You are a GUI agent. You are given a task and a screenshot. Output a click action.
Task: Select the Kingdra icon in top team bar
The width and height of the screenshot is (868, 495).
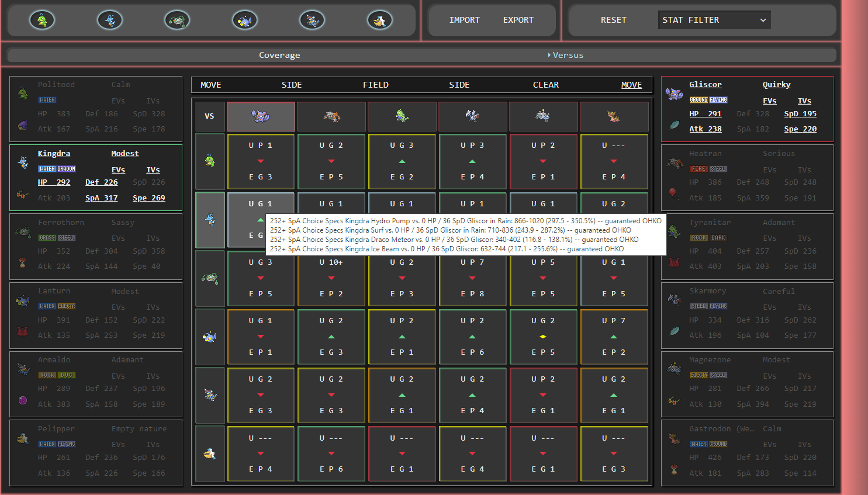point(110,20)
